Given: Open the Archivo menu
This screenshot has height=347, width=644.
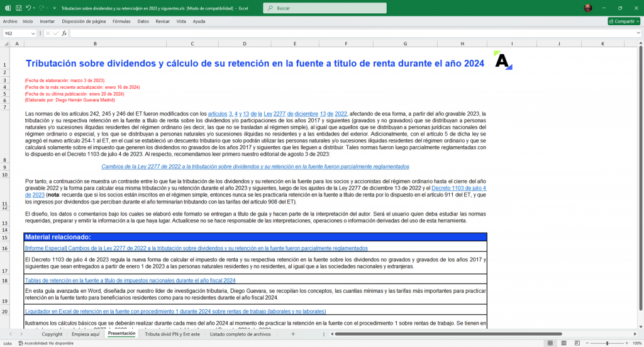Looking at the screenshot, I should [x=10, y=21].
